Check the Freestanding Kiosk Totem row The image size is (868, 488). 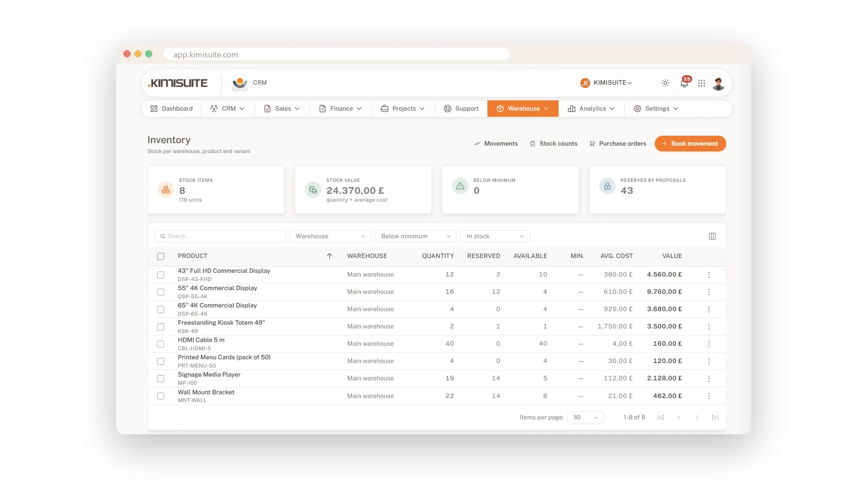[160, 327]
